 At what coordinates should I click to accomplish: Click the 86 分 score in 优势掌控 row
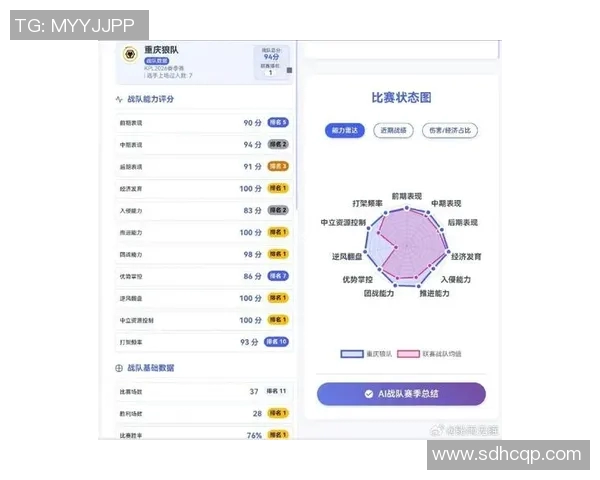pos(253,276)
